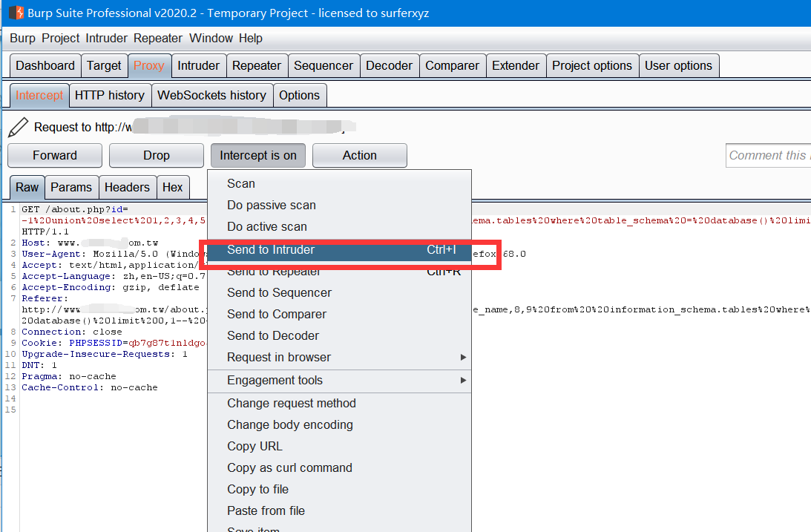Open the Sequencer tab
811x532 pixels.
324,65
